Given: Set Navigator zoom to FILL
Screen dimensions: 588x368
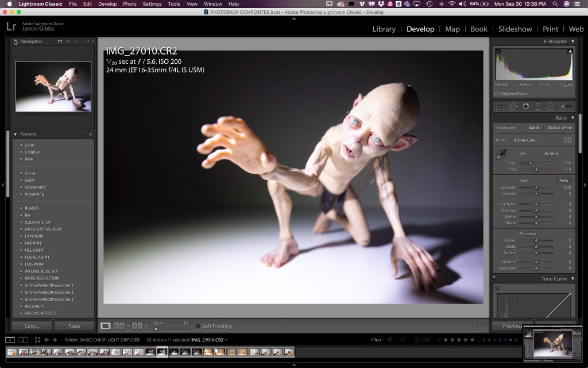Looking at the screenshot, I should click(69, 41).
